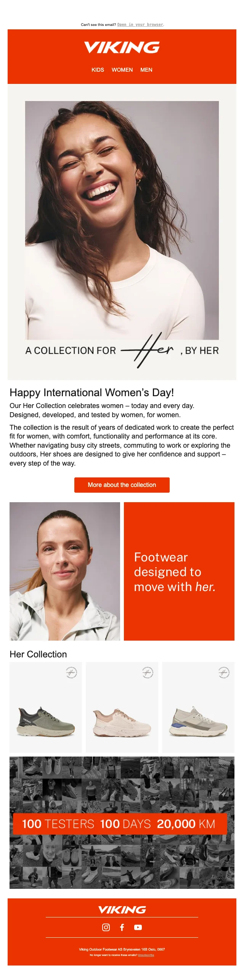This screenshot has width=244, height=980.
Task: Open email in your browser link
Action: (x=140, y=25)
